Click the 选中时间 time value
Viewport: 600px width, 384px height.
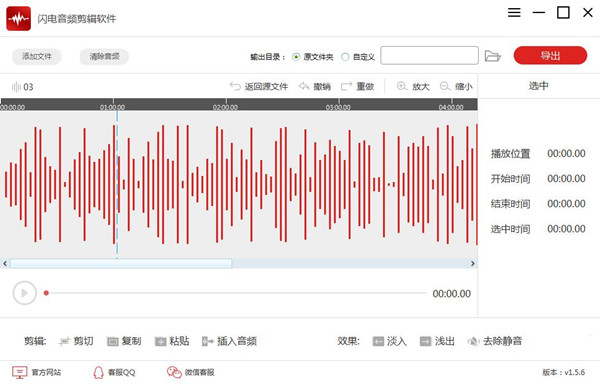point(566,229)
